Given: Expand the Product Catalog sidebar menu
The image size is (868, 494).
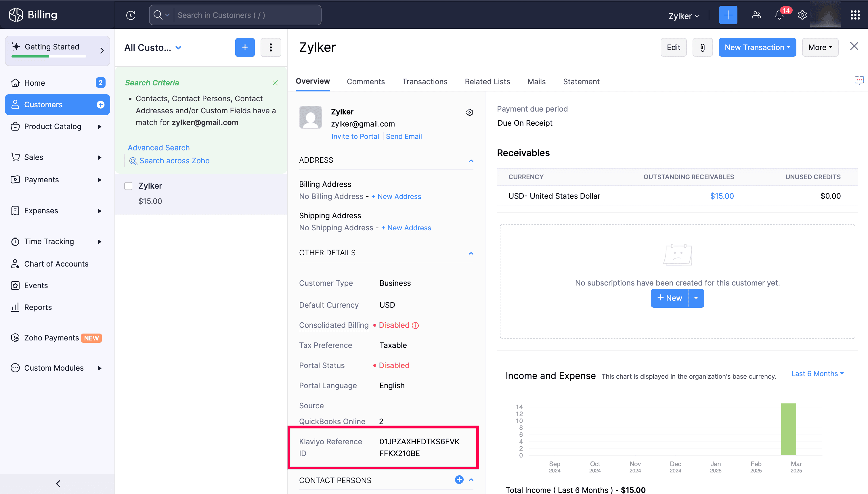Looking at the screenshot, I should pyautogui.click(x=100, y=127).
